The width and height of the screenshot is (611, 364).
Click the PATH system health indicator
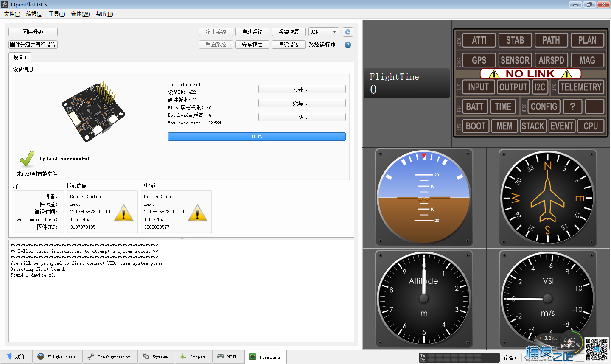(x=551, y=40)
